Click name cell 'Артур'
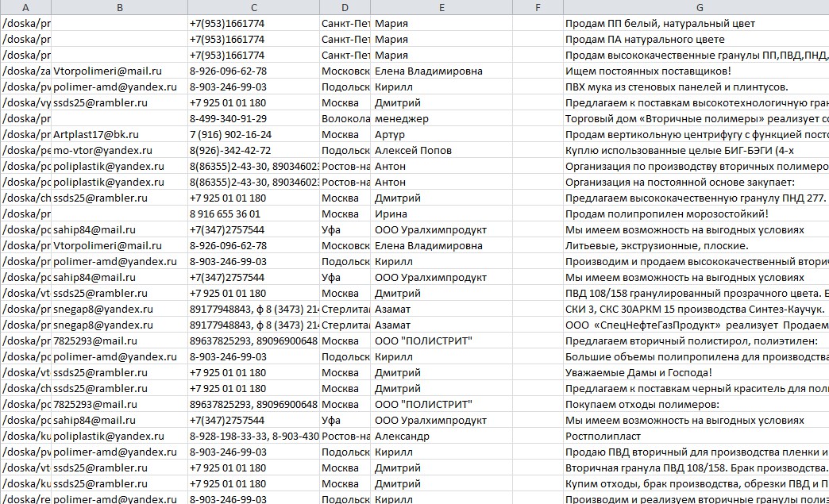This screenshot has width=829, height=504. click(x=441, y=134)
